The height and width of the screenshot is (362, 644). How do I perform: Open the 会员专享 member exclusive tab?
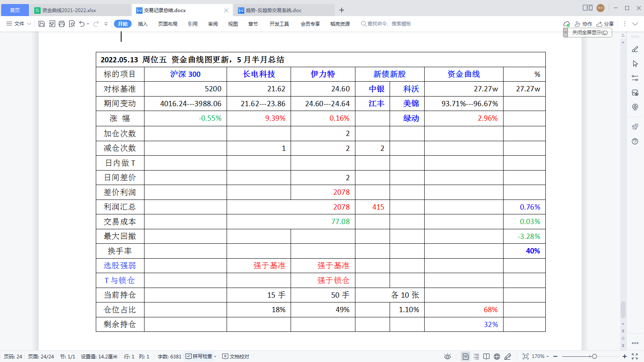click(x=310, y=24)
